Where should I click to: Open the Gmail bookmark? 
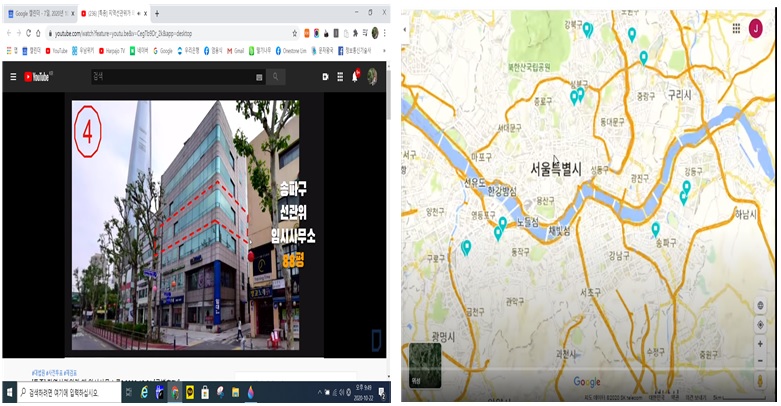(236, 51)
